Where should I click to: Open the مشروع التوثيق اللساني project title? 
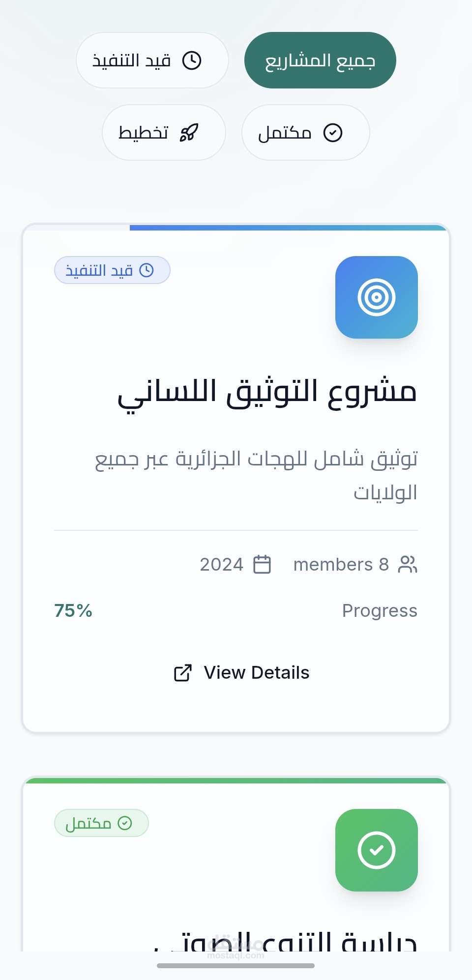pos(267,392)
